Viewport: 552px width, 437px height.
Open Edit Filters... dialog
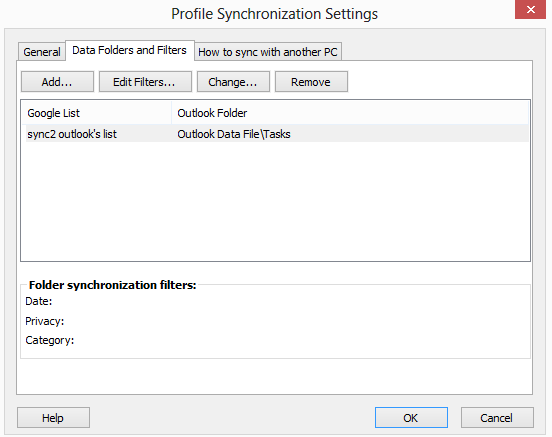pos(145,82)
